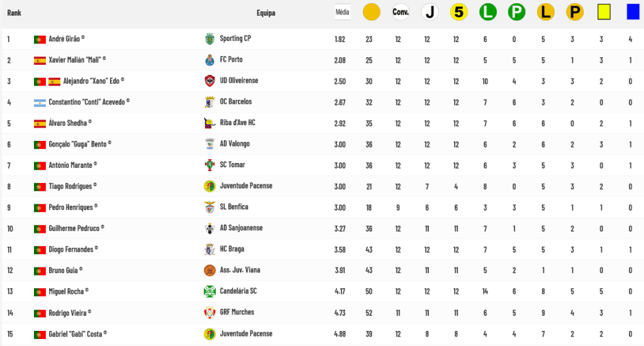Screen dimensions: 644x346
Task: Click the Sporting CP club crest
Action: (x=209, y=38)
